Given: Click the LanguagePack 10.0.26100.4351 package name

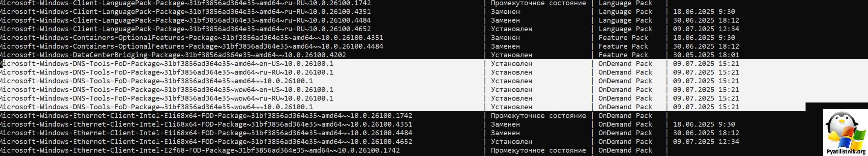Looking at the screenshot, I should (x=185, y=12).
